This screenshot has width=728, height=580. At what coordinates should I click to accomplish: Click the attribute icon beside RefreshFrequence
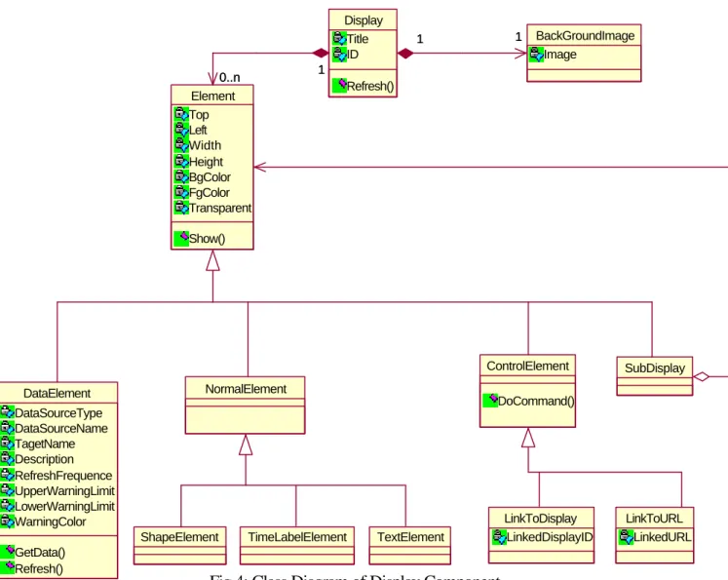click(x=7, y=475)
